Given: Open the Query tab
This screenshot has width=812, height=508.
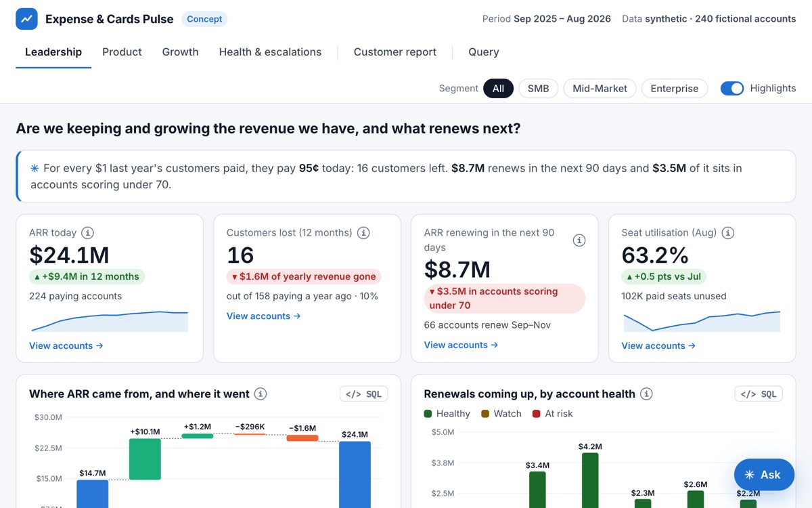Looking at the screenshot, I should (x=484, y=52).
